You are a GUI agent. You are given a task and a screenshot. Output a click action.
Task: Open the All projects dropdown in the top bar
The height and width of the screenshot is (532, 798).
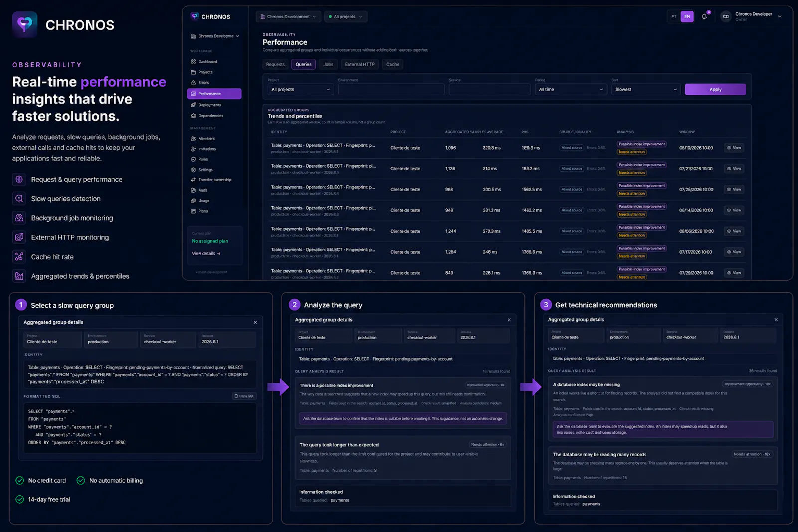tap(346, 17)
